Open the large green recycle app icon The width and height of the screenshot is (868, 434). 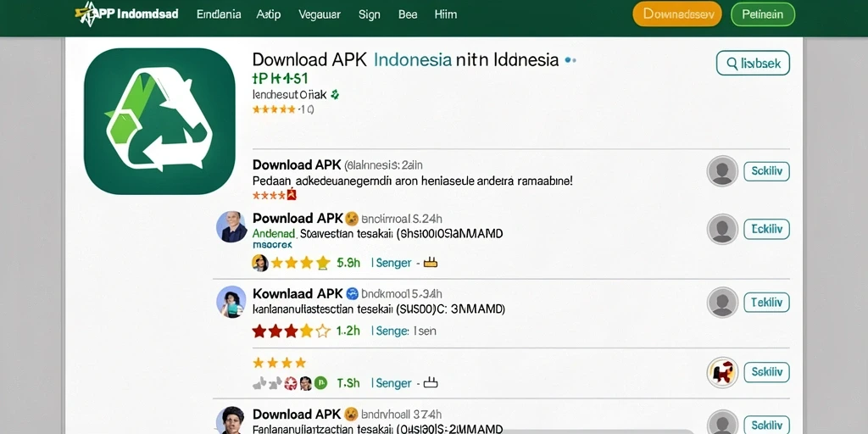point(159,121)
